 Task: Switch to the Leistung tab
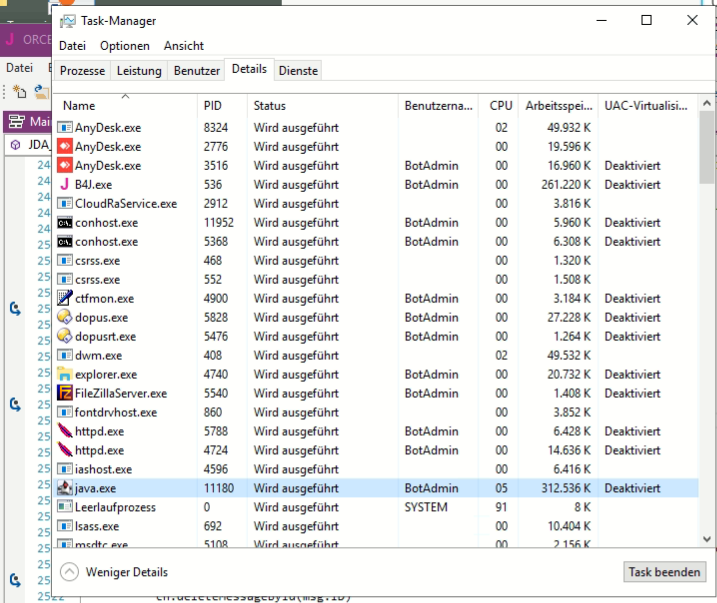coord(139,71)
